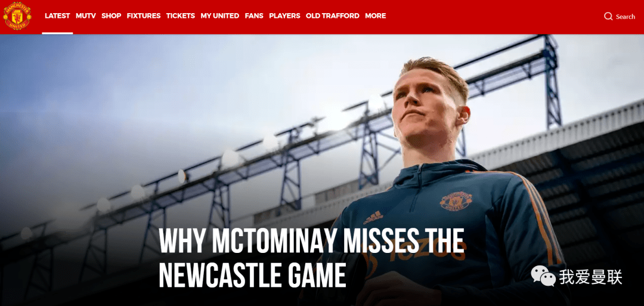Expand the MORE menu
The height and width of the screenshot is (306, 644).
point(376,16)
